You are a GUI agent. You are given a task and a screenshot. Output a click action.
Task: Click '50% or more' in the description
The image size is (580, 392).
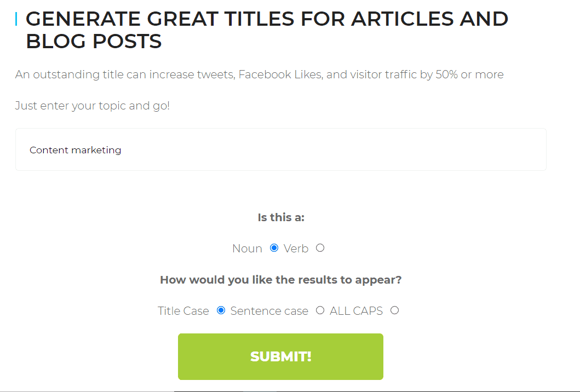tap(469, 74)
